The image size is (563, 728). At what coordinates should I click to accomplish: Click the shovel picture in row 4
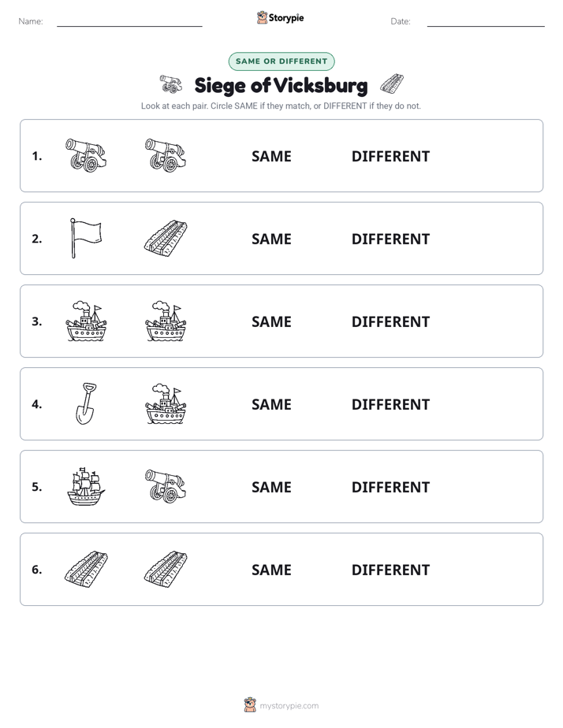pos(86,403)
